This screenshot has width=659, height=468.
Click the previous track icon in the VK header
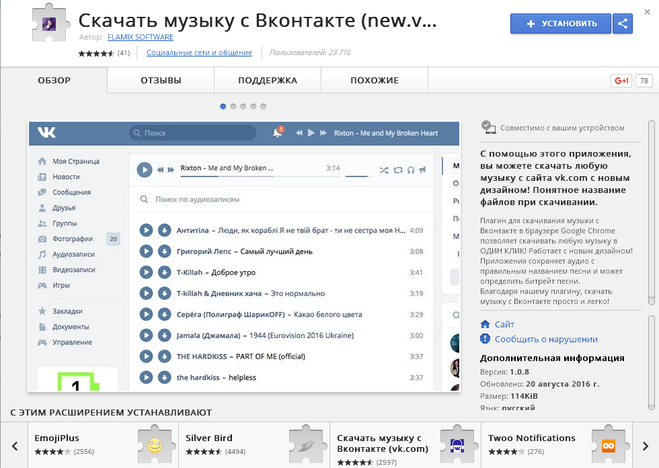click(299, 133)
